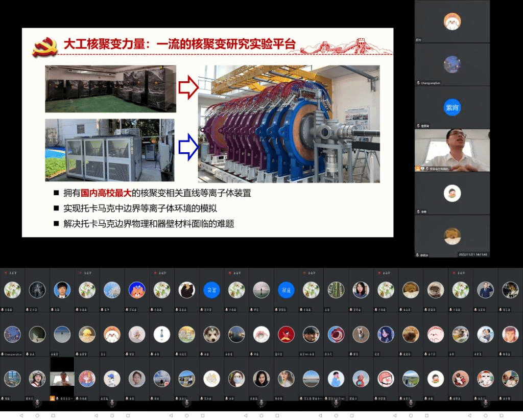Select the teddy bear avatar in right sidebar
The height and width of the screenshot is (420, 523).
452,236
